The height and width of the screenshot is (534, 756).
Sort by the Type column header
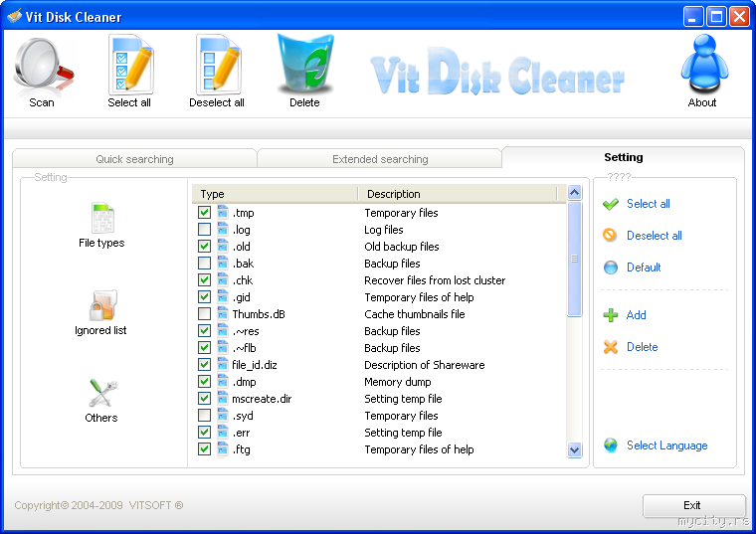pyautogui.click(x=275, y=194)
